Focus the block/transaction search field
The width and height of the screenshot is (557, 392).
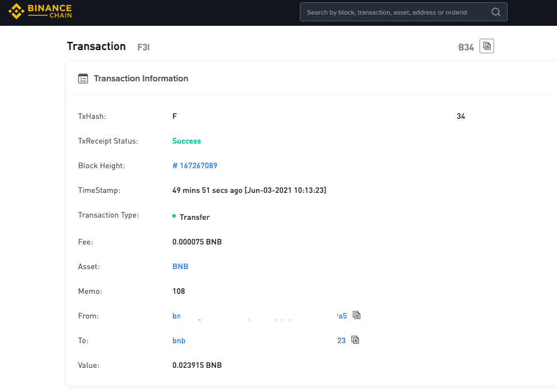[x=403, y=12]
